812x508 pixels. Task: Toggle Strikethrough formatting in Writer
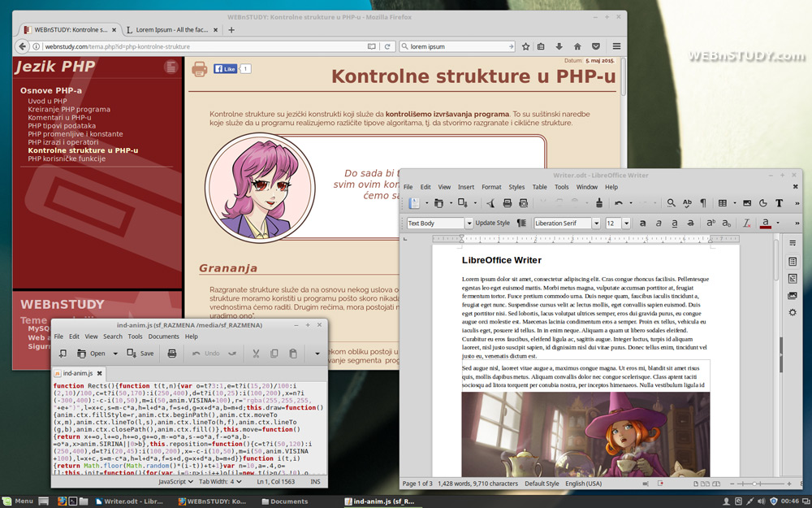pos(690,224)
